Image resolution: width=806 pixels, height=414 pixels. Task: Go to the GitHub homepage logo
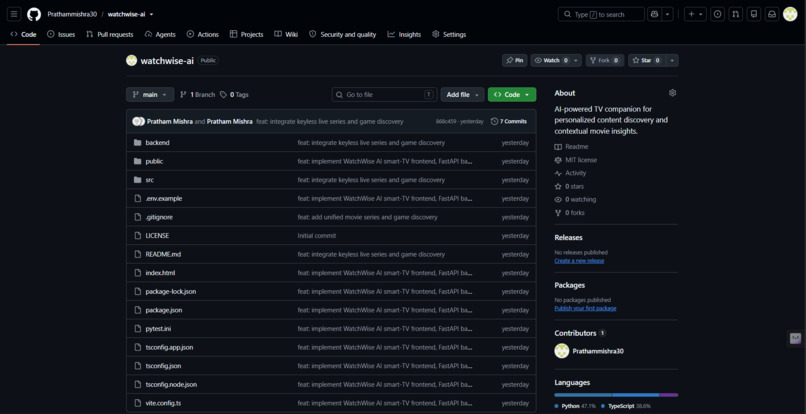pyautogui.click(x=34, y=14)
